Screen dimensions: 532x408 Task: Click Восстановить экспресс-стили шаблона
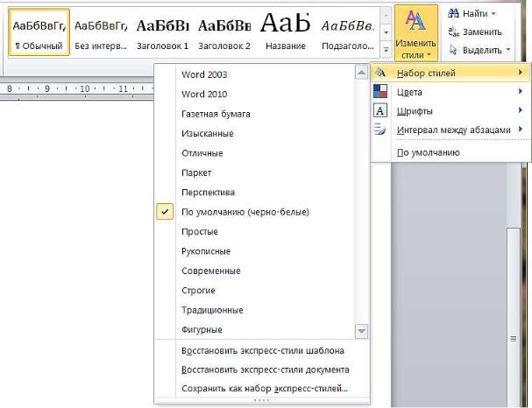coord(263,351)
